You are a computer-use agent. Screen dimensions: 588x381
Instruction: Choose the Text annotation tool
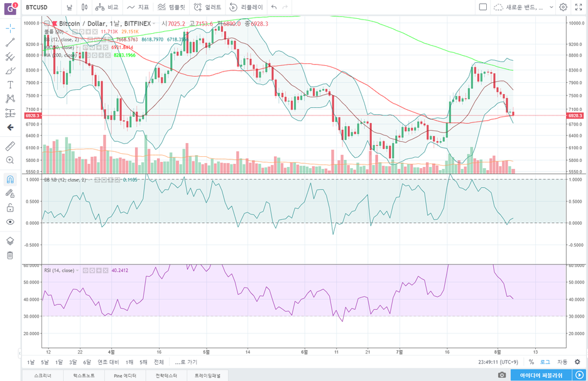pyautogui.click(x=10, y=85)
